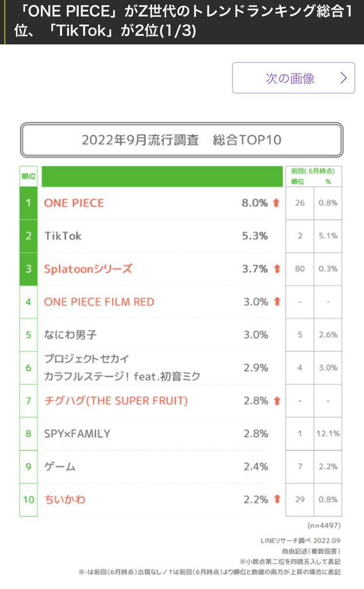Click the up arrow next to Splatoon's 3.7%

[276, 269]
